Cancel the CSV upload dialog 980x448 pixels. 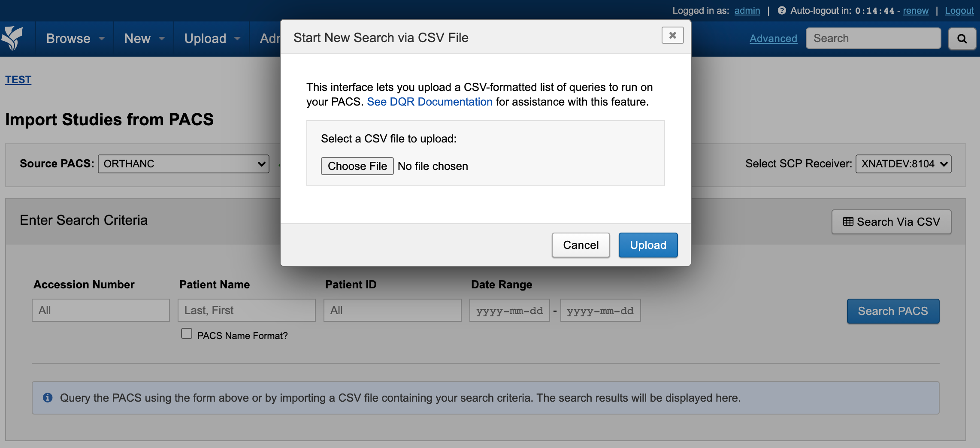(581, 245)
